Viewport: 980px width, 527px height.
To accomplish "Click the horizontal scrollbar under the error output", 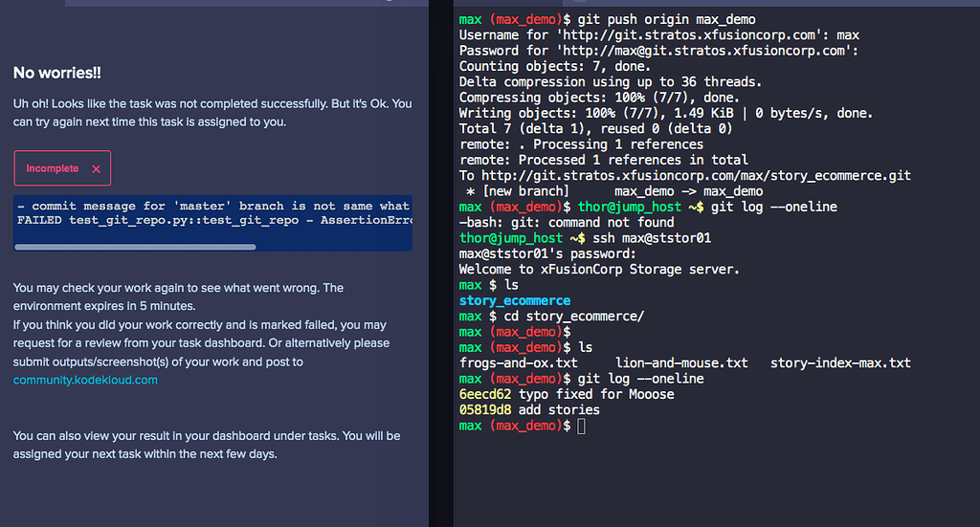I will [x=135, y=248].
